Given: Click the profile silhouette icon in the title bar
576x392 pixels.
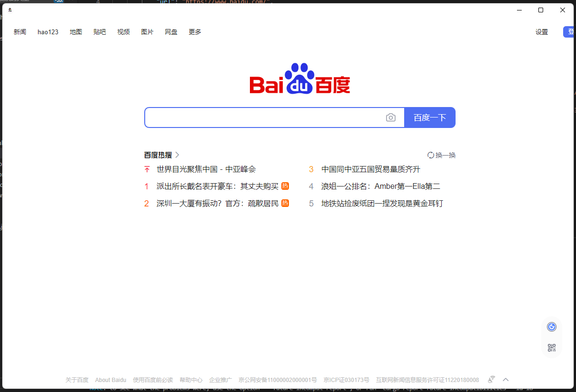Looking at the screenshot, I should click(10, 10).
